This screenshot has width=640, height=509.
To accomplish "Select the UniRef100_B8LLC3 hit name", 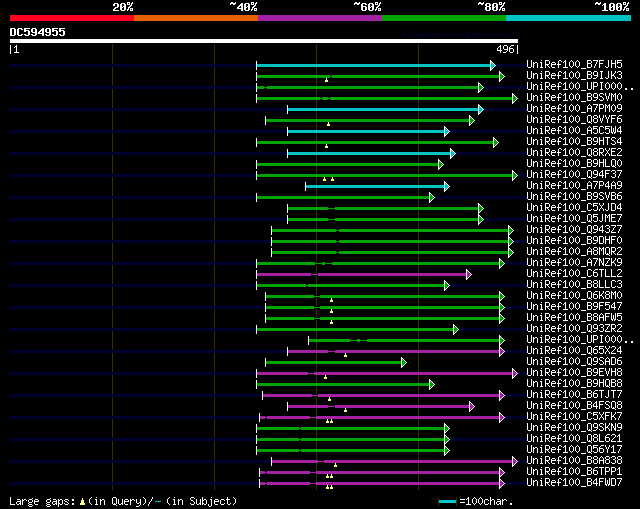I will (x=574, y=285).
